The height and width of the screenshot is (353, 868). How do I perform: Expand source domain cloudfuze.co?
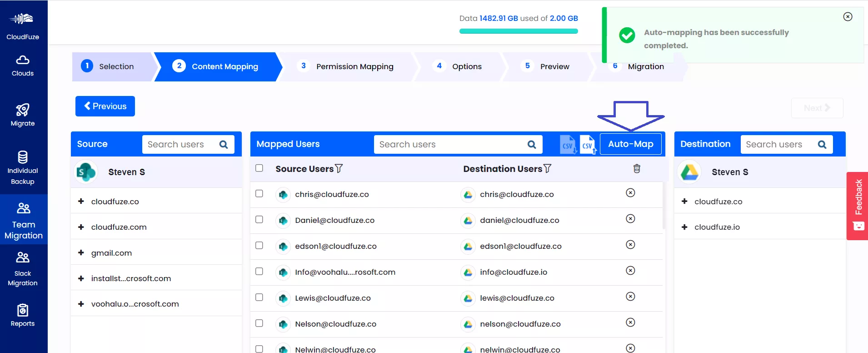coord(81,201)
